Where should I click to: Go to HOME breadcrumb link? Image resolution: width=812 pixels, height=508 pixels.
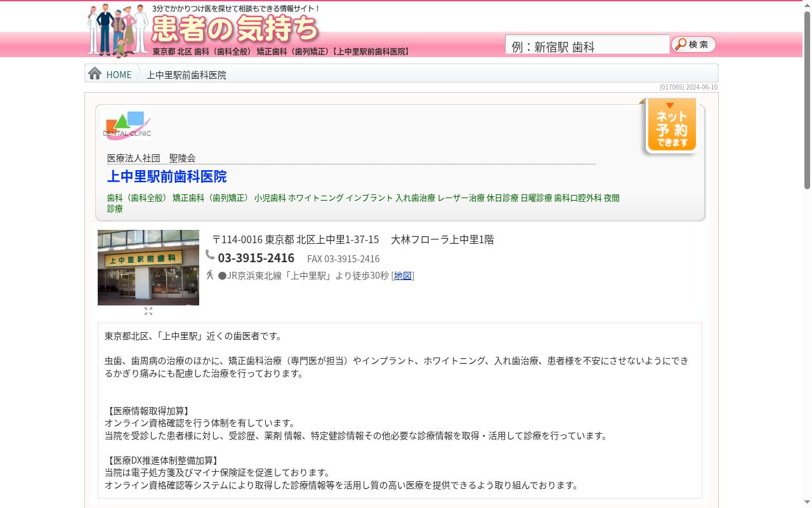click(119, 74)
